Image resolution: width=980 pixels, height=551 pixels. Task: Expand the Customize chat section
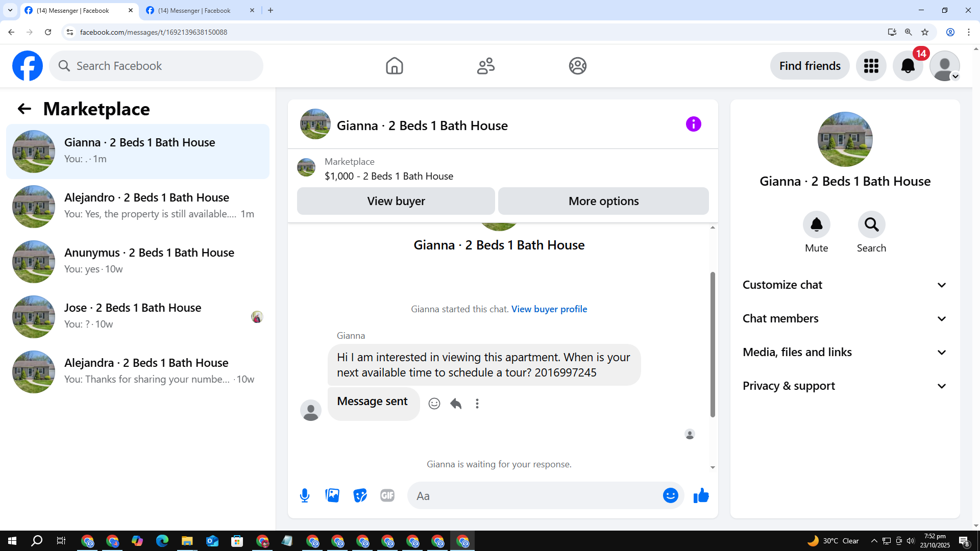pyautogui.click(x=845, y=285)
